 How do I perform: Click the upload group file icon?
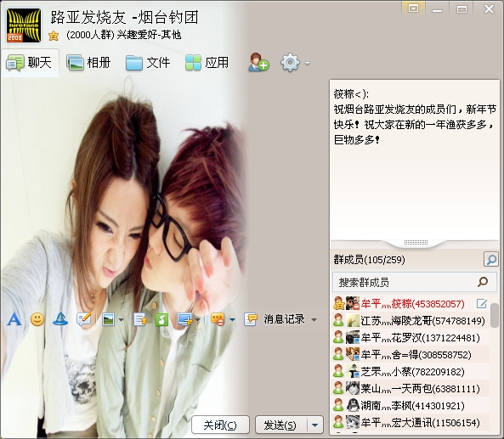140,319
